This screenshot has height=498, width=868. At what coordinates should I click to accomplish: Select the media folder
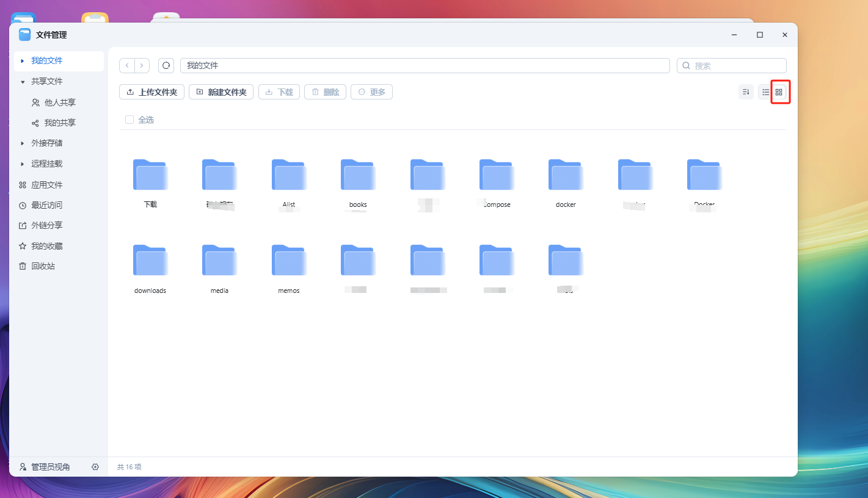click(219, 269)
